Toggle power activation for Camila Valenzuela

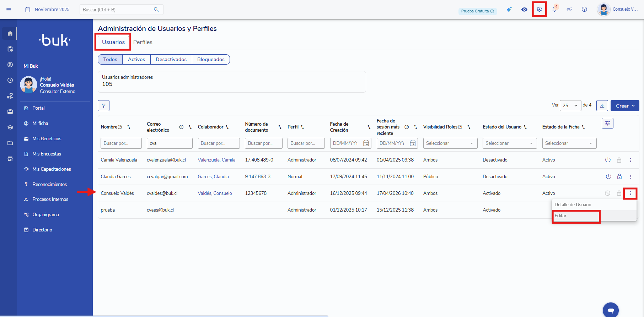tap(608, 160)
